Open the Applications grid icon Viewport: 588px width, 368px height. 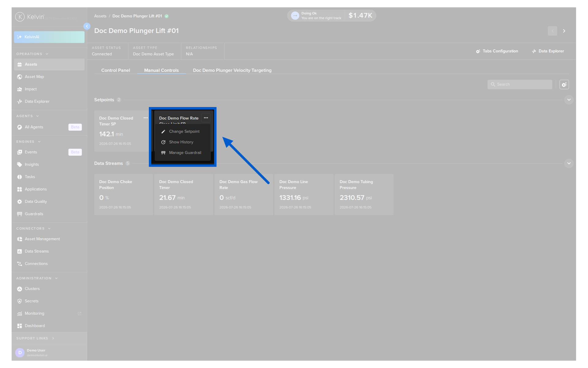(20, 189)
